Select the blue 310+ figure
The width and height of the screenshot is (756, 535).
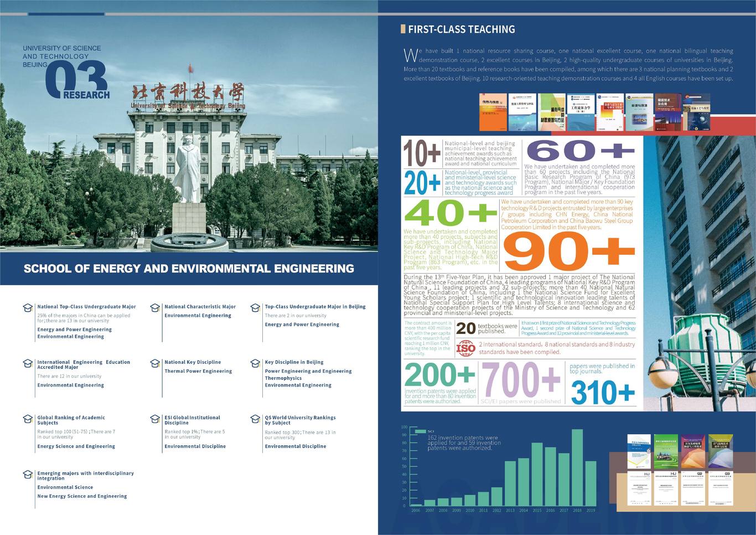(x=602, y=393)
